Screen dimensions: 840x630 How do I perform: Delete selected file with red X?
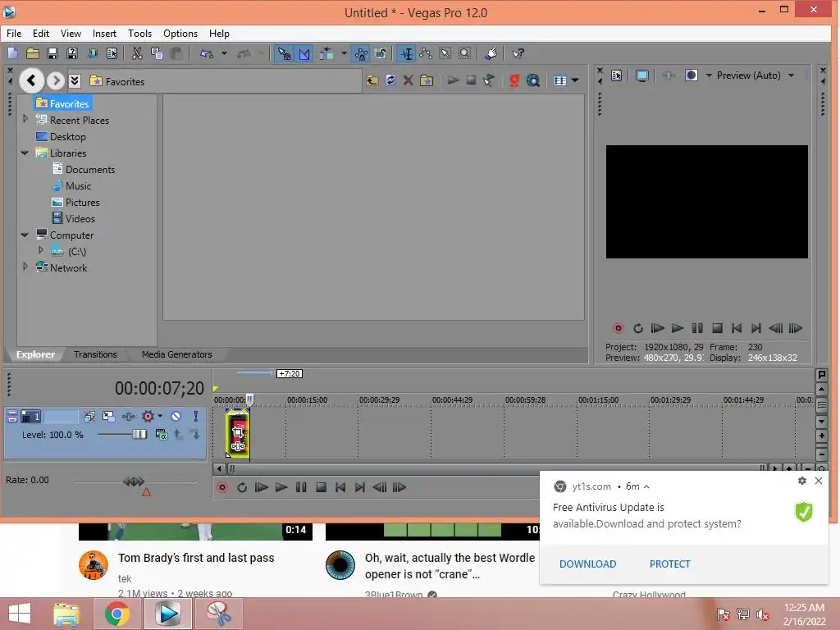coord(409,81)
